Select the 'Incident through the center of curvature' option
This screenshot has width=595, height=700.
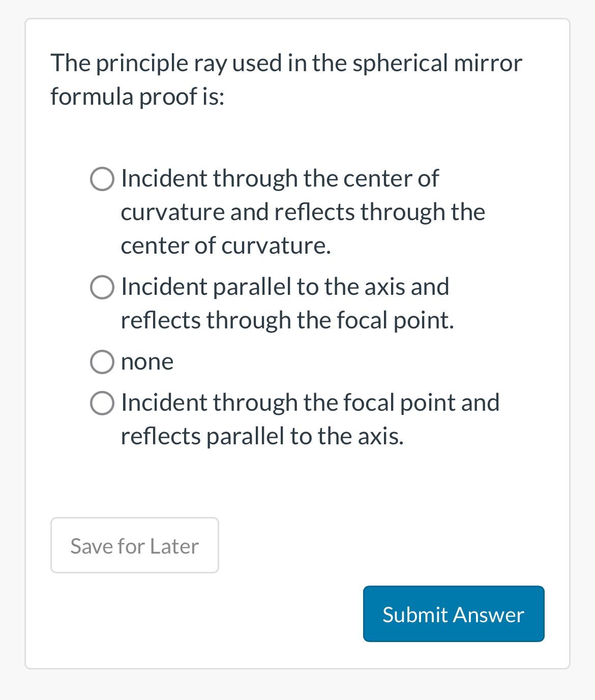(102, 179)
